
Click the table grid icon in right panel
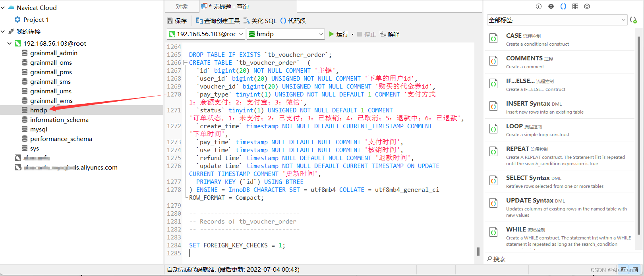click(x=575, y=6)
